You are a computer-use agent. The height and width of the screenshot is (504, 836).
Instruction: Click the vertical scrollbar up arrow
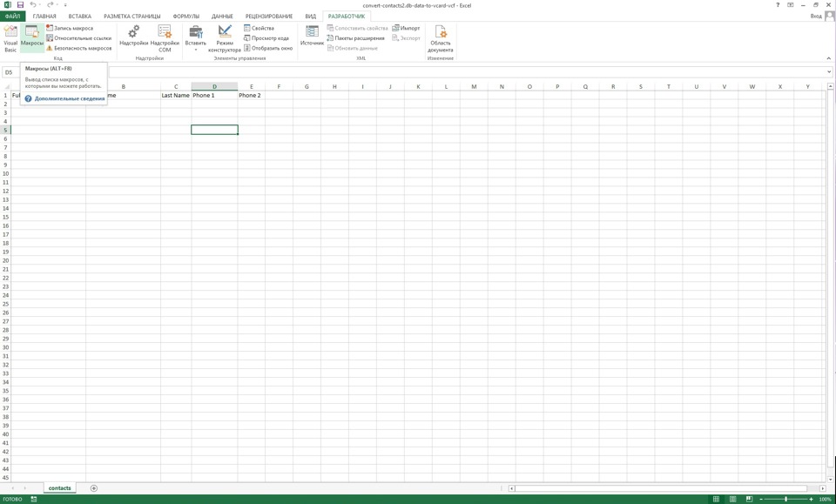click(x=830, y=86)
